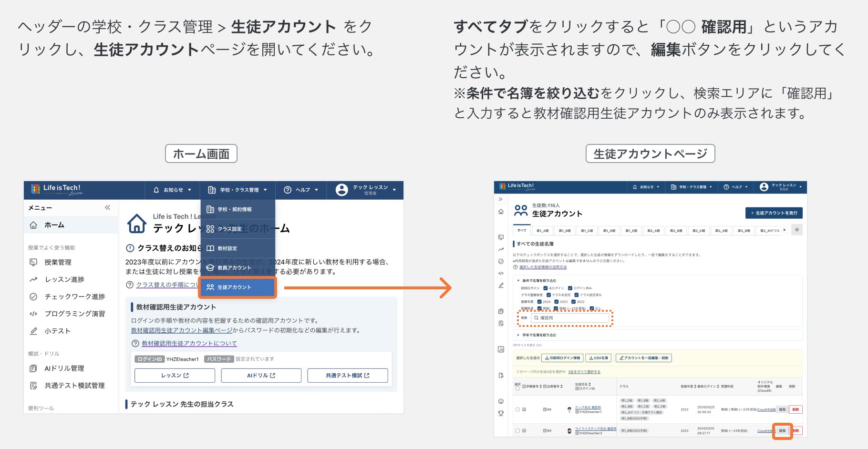Open the 学校・クラス管理 dropdown in the home screen header
This screenshot has width=868, height=449.
coord(238,190)
